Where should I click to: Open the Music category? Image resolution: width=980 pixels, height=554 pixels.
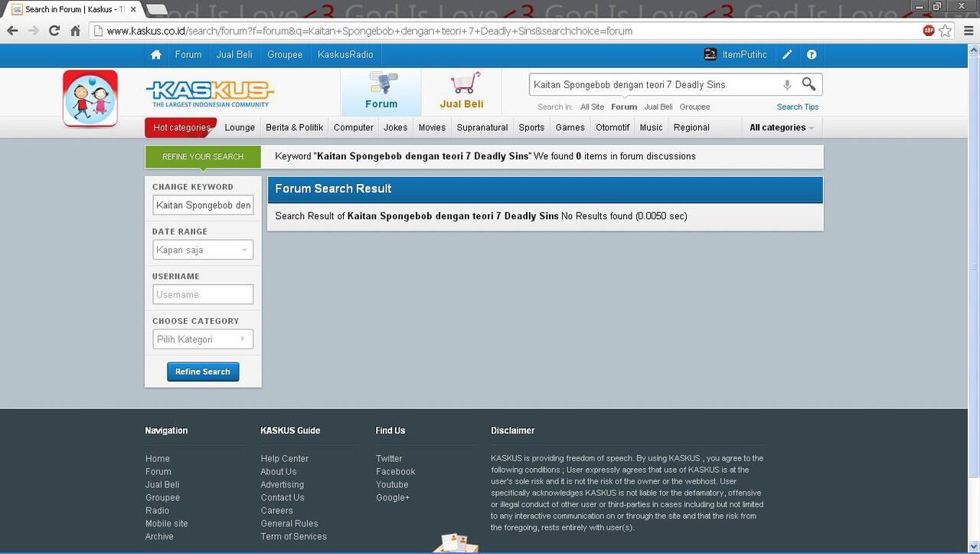[652, 127]
